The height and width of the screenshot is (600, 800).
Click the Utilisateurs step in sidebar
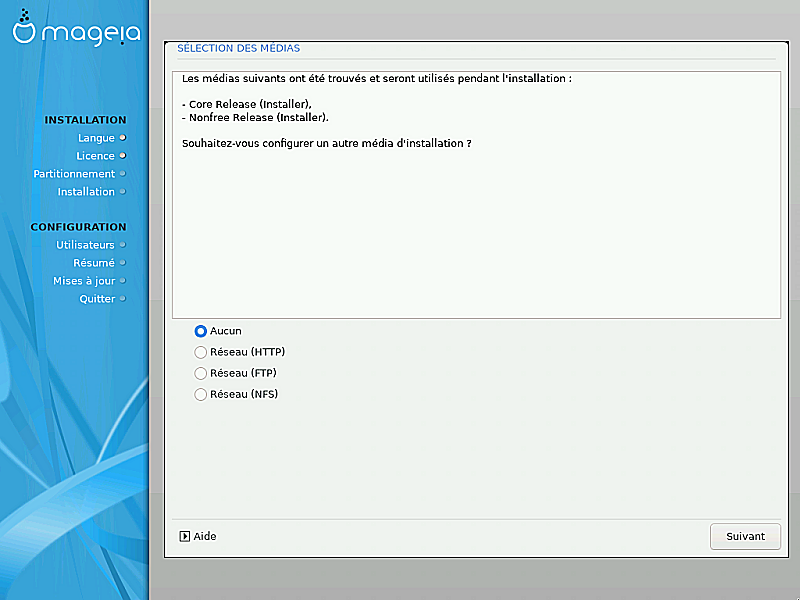click(x=85, y=245)
